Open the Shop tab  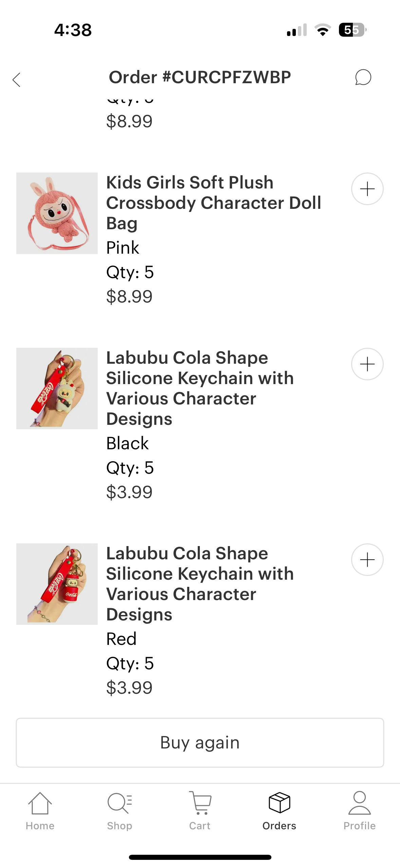[119, 810]
